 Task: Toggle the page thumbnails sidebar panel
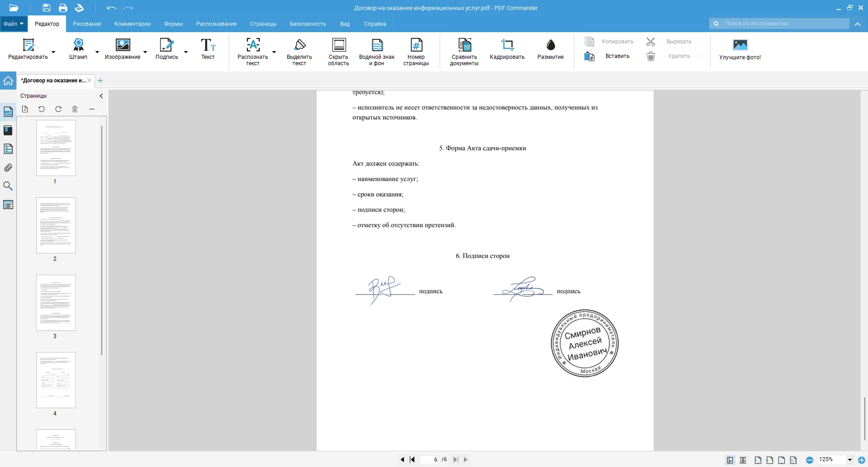point(8,112)
